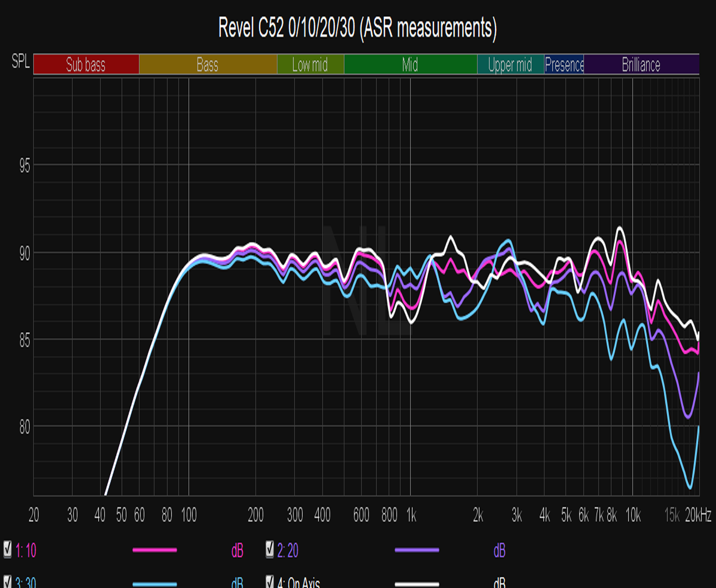Select the Sub bass frequency band
This screenshot has width=716, height=588.
pyautogui.click(x=86, y=64)
